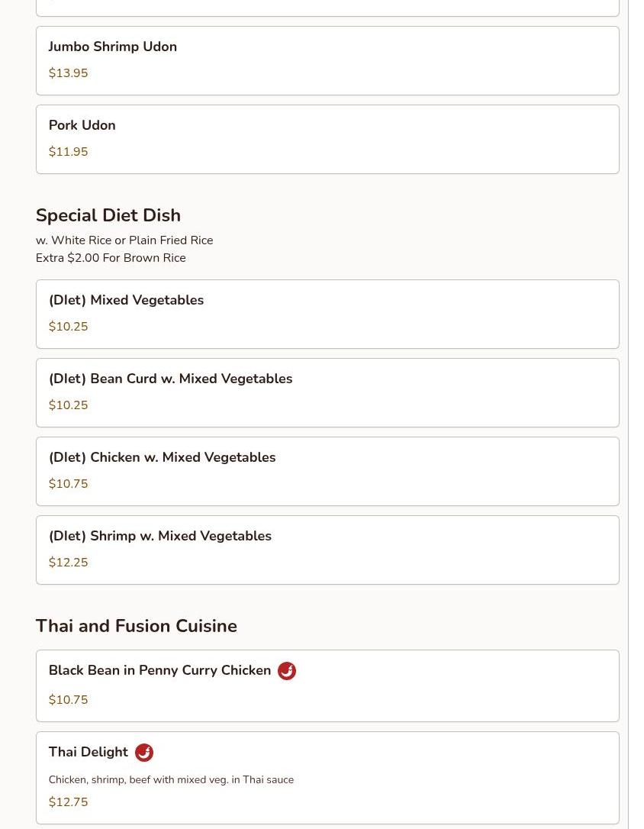Click $12.25 price of Diet Shrimp dish
This screenshot has height=829, width=644.
[68, 563]
